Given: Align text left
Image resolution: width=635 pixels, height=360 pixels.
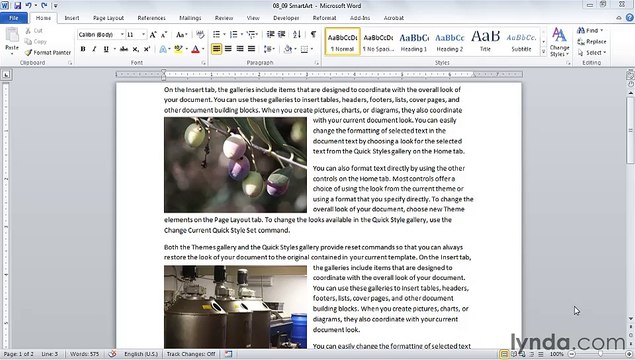Looking at the screenshot, I should pos(217,49).
